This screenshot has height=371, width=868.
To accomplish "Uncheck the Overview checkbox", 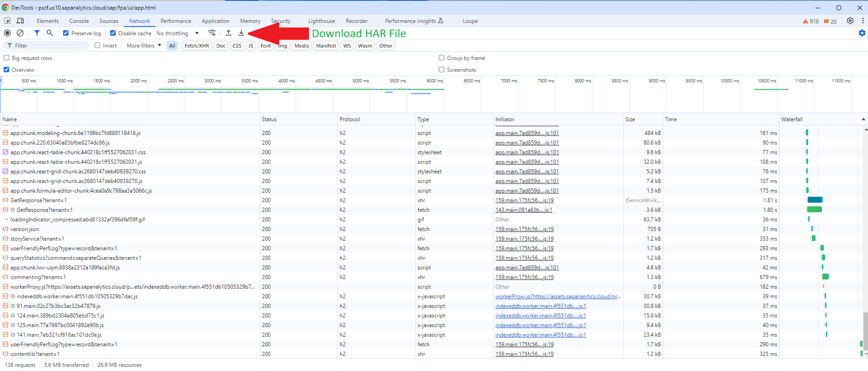I will 6,70.
